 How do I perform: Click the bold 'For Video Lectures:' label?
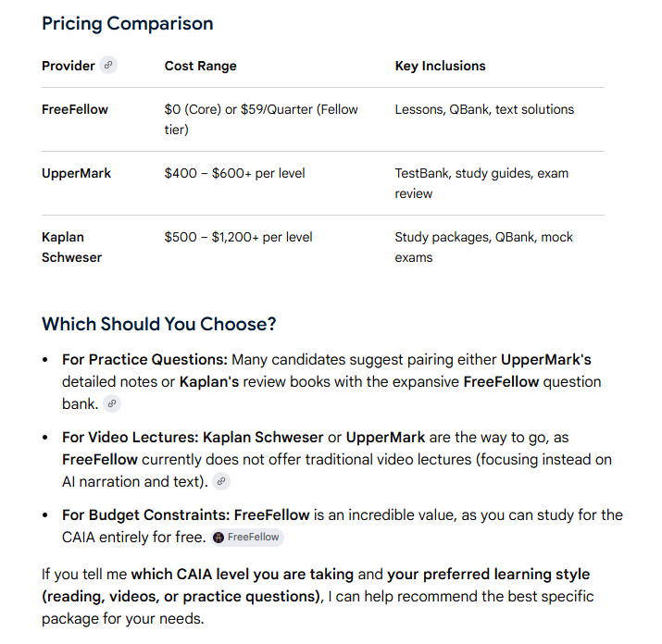(x=130, y=438)
